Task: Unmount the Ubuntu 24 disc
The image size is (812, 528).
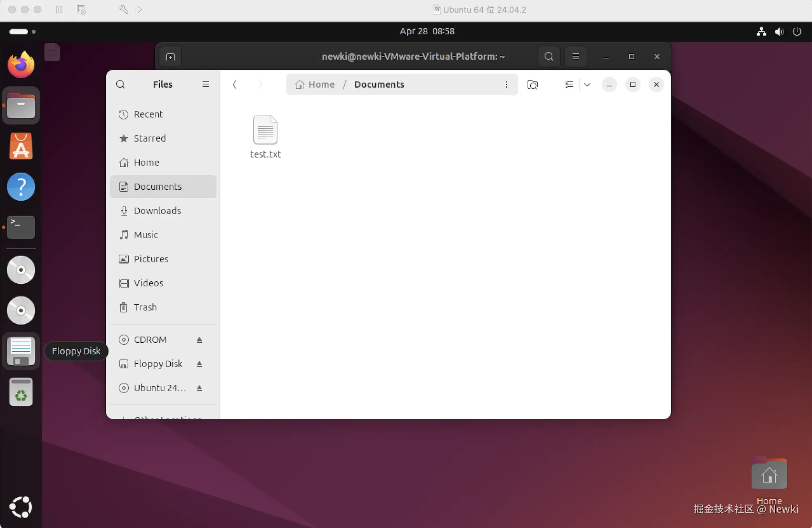Action: pos(199,388)
